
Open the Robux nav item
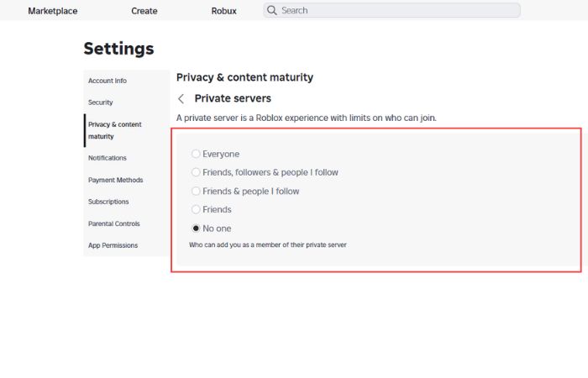pos(224,11)
